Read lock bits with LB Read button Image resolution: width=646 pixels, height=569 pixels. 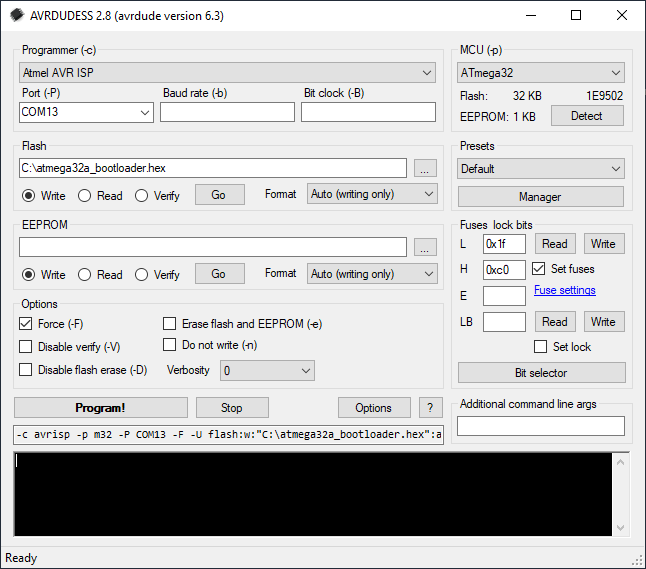pyautogui.click(x=555, y=321)
